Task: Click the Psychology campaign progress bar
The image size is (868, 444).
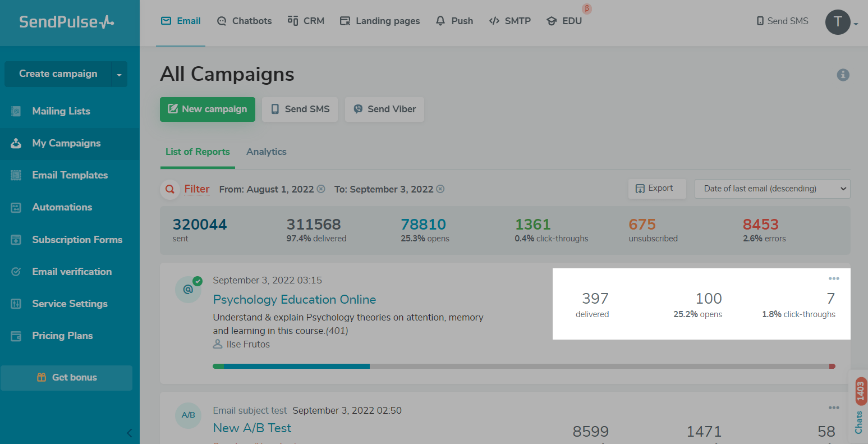Action: 524,367
